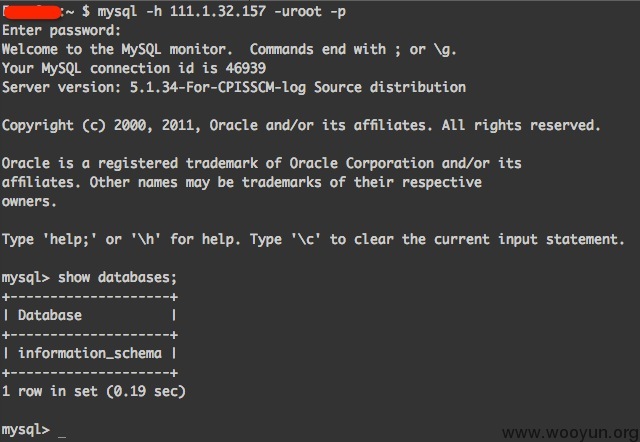Click the IP address 111.1.32.157
Screen dimensions: 640x442
(x=218, y=11)
